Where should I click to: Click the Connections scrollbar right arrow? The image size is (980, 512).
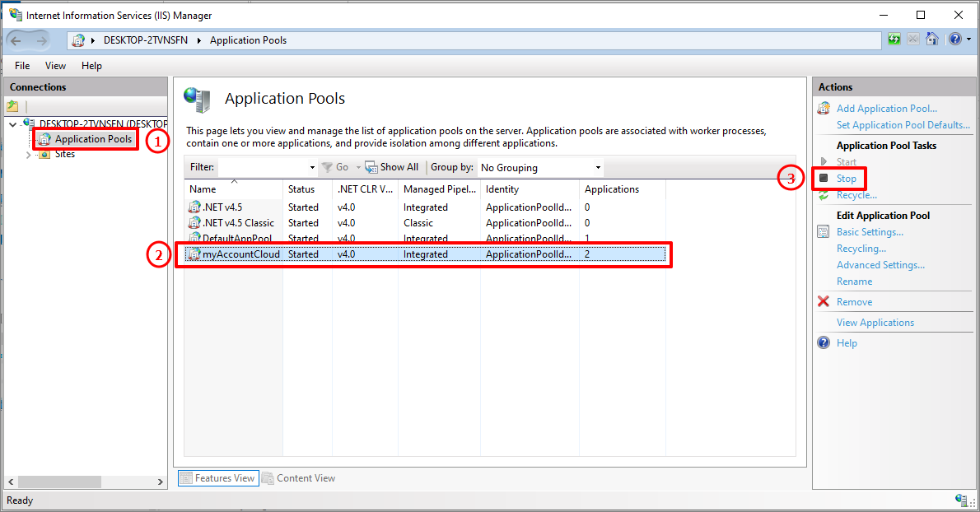click(x=160, y=482)
